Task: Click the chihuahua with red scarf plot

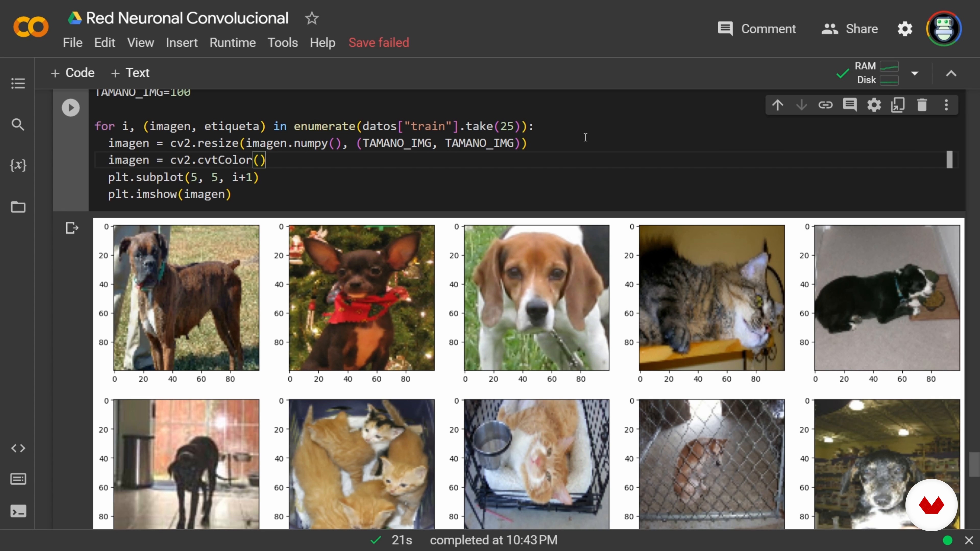Action: point(361,298)
